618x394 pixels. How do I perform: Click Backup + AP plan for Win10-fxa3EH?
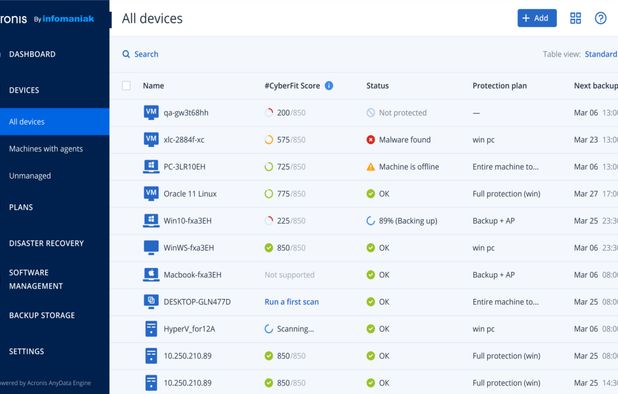[x=493, y=221]
